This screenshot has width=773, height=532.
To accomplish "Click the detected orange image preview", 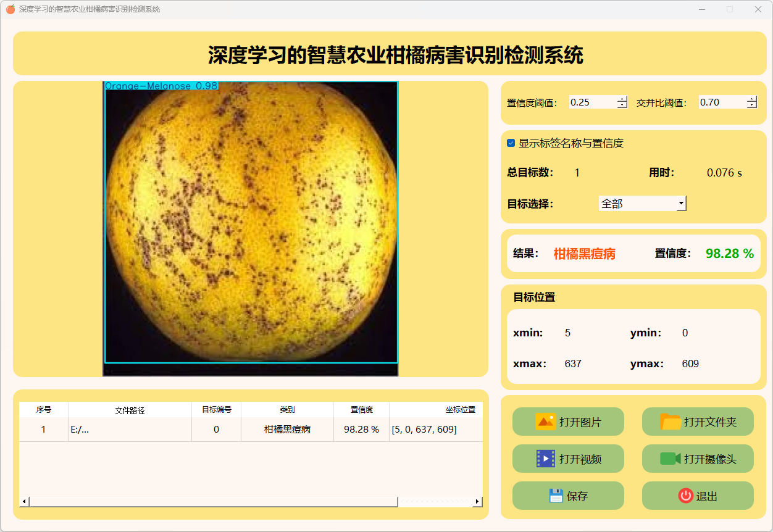I will [250, 228].
